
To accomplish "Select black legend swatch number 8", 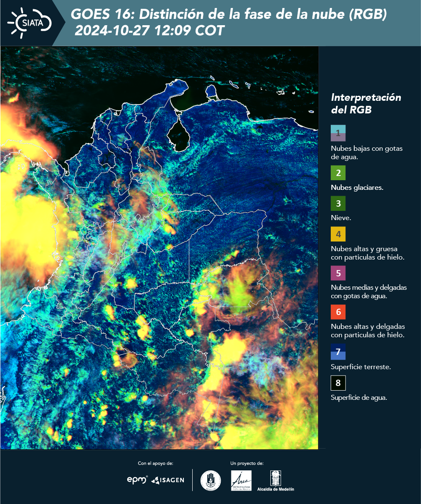I will point(338,383).
